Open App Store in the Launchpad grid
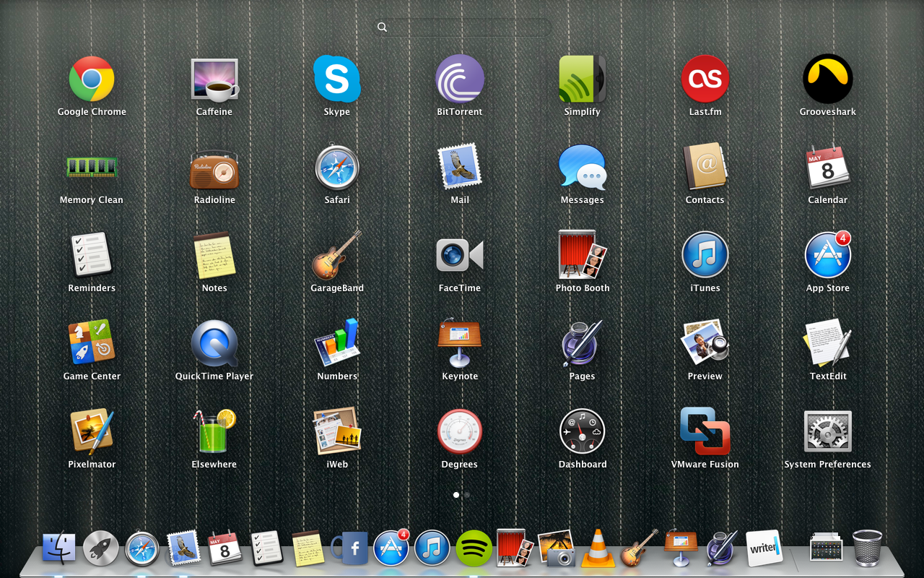The image size is (924, 578). (x=828, y=255)
